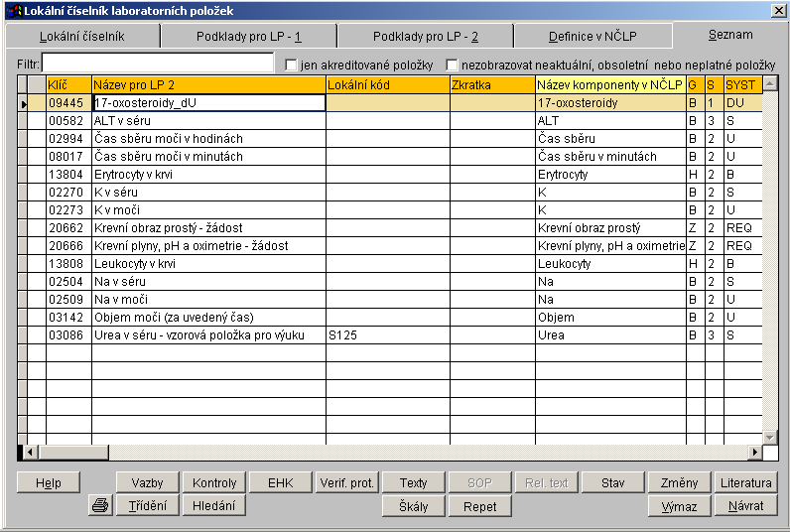Click the Třídění sort button

(147, 506)
